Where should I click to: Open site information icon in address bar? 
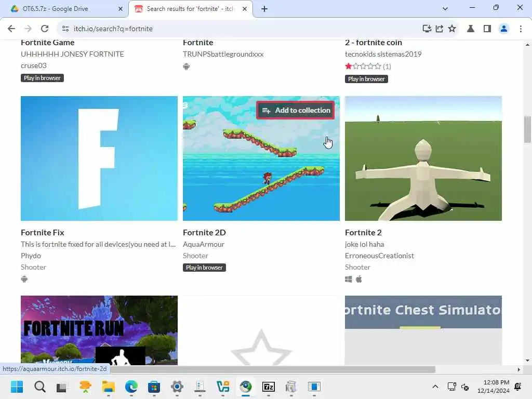[65, 29]
